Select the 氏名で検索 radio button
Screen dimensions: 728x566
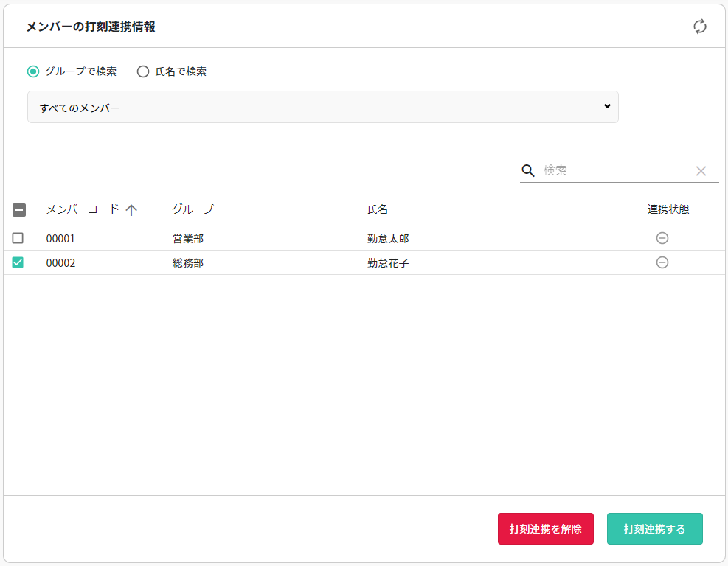(x=143, y=71)
